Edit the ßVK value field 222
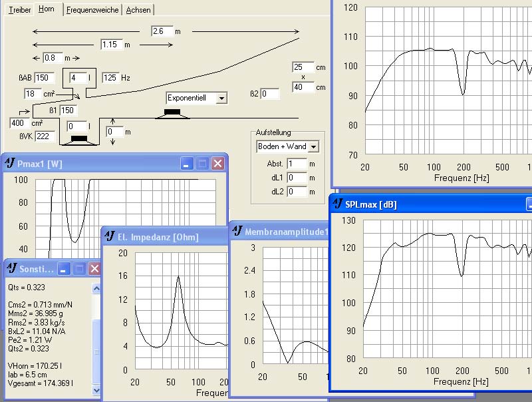 [x=45, y=136]
